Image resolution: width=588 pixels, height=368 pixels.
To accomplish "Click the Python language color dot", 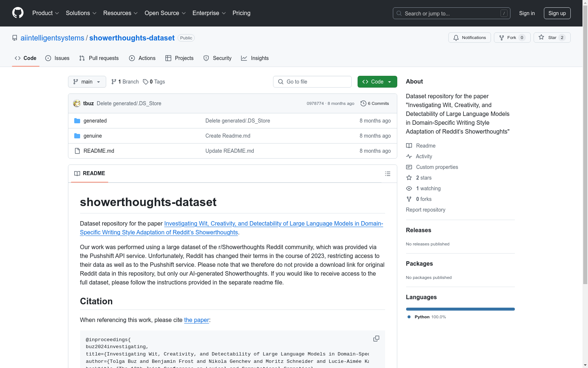I will coord(409,317).
